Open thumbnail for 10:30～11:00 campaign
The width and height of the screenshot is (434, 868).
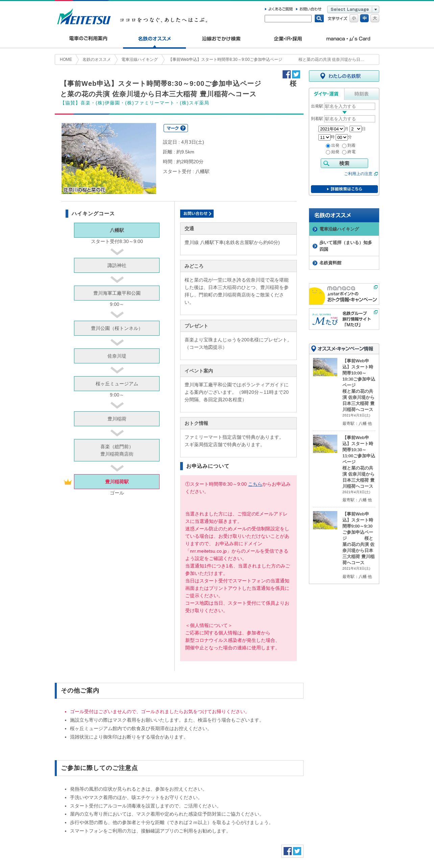pyautogui.click(x=325, y=444)
